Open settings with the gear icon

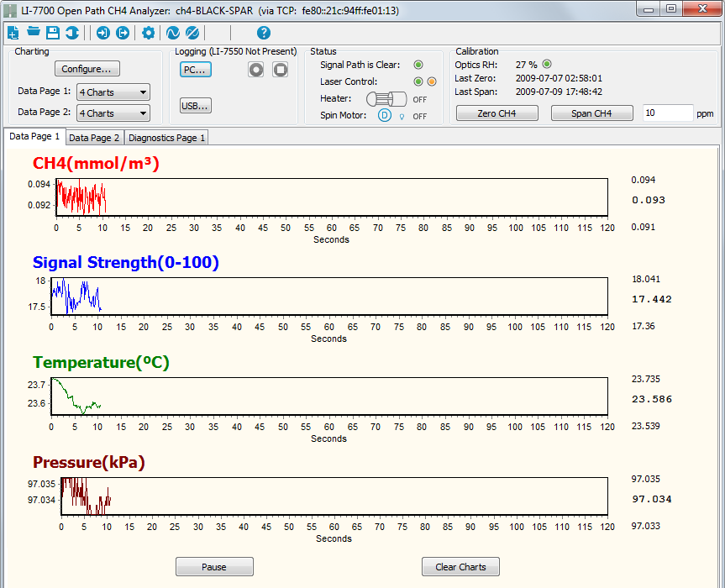[148, 33]
